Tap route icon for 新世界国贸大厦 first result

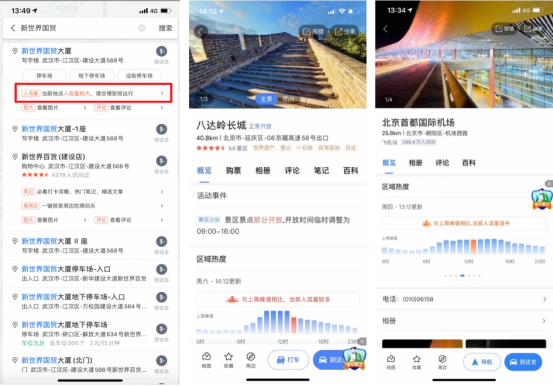pos(162,52)
